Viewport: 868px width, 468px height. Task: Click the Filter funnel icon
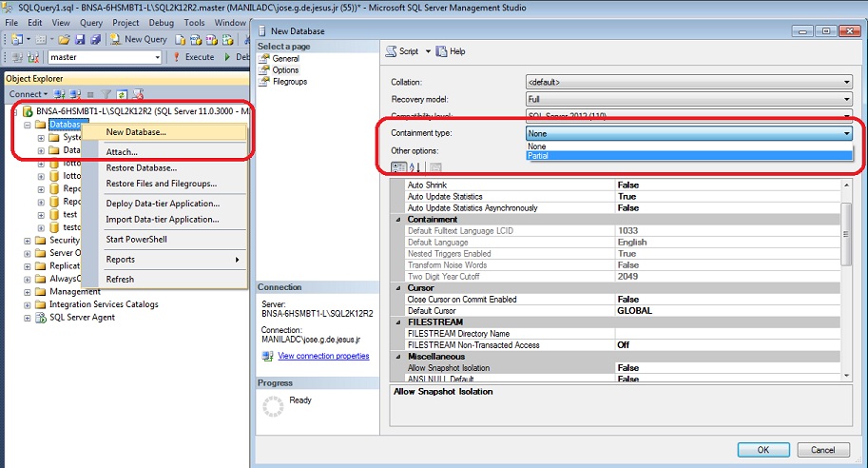pyautogui.click(x=106, y=94)
